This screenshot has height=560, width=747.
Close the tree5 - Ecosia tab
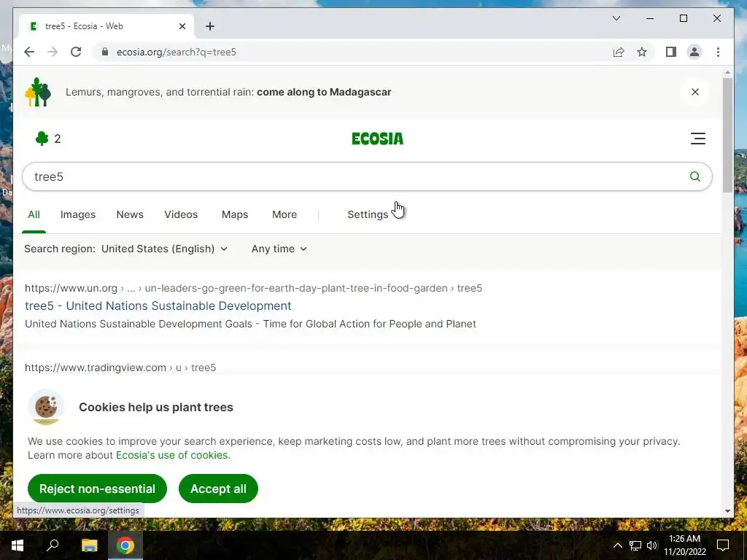[182, 26]
